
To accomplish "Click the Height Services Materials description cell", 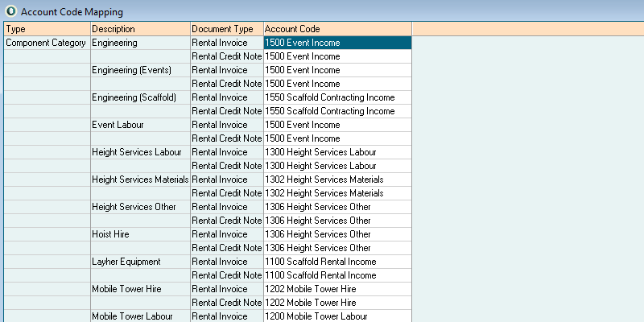I will click(x=140, y=180).
